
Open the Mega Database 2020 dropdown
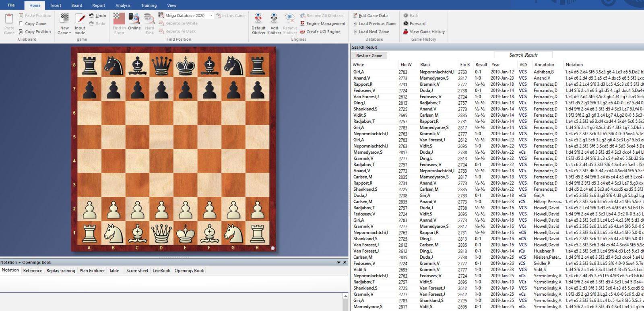(x=211, y=16)
